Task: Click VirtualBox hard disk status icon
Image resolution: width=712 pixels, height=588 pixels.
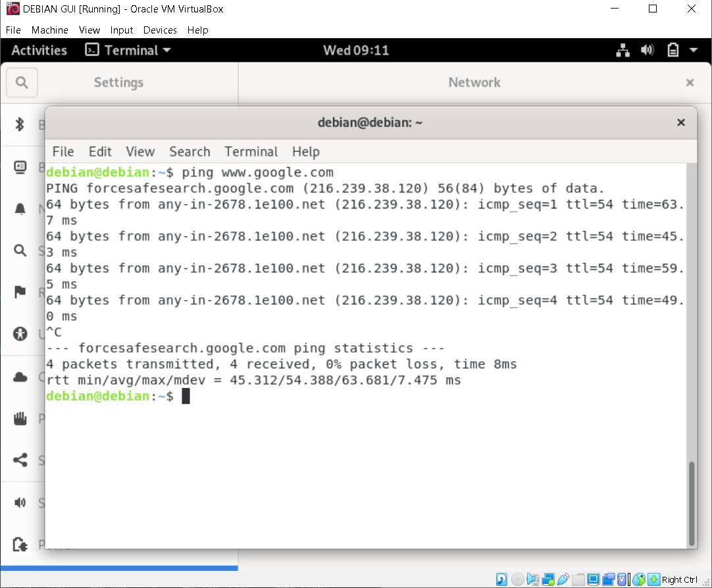Action: [502, 579]
